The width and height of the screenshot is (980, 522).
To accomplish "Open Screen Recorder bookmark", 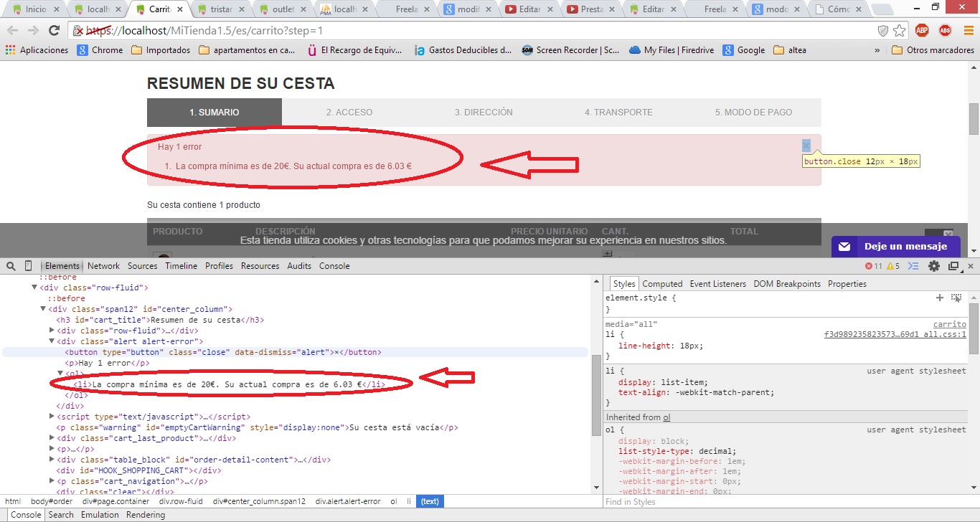I will click(570, 50).
